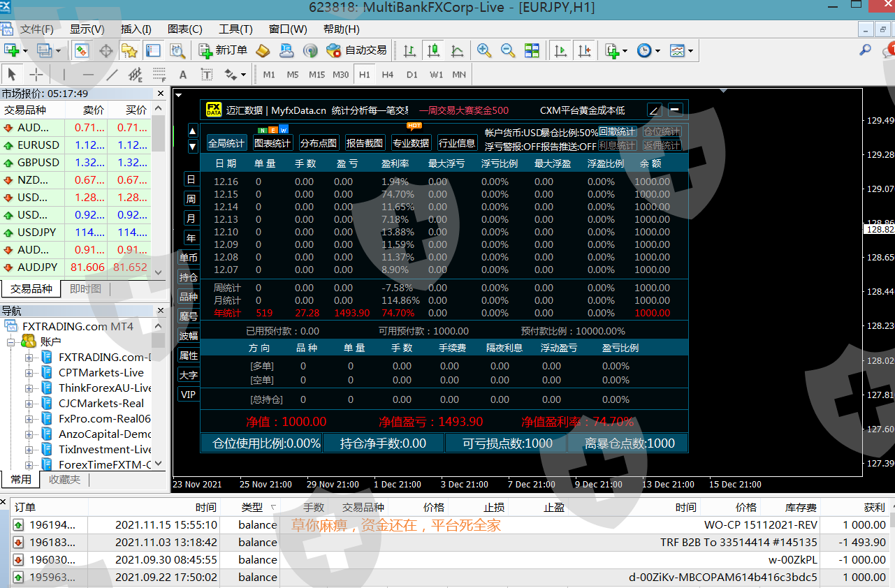Click 报告截图 button in stats panel

tap(365, 143)
